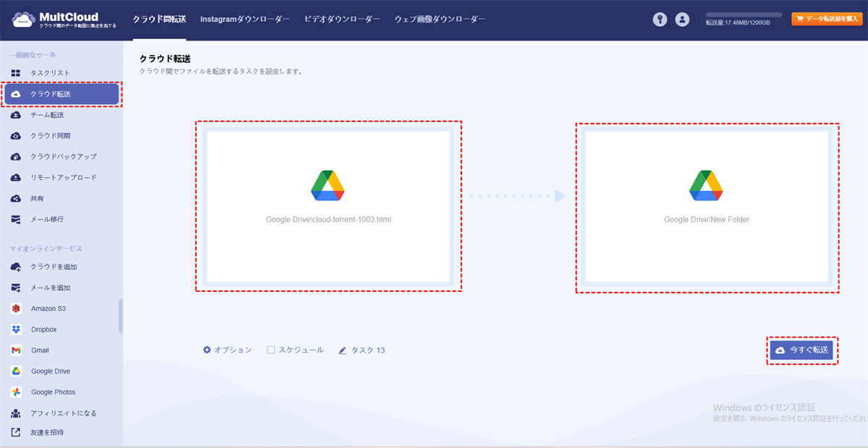Click クラウドバックアップ label in sidebar
This screenshot has width=868, height=448.
(x=64, y=157)
